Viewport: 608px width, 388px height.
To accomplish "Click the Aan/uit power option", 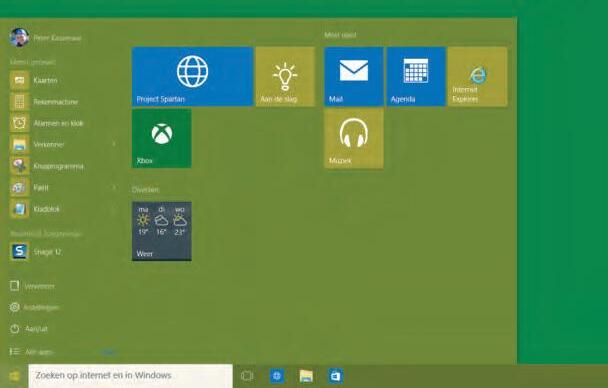I will (29, 329).
